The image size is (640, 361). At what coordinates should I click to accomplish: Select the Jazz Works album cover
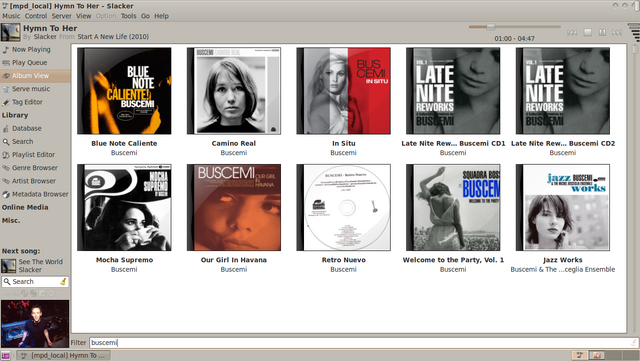562,207
